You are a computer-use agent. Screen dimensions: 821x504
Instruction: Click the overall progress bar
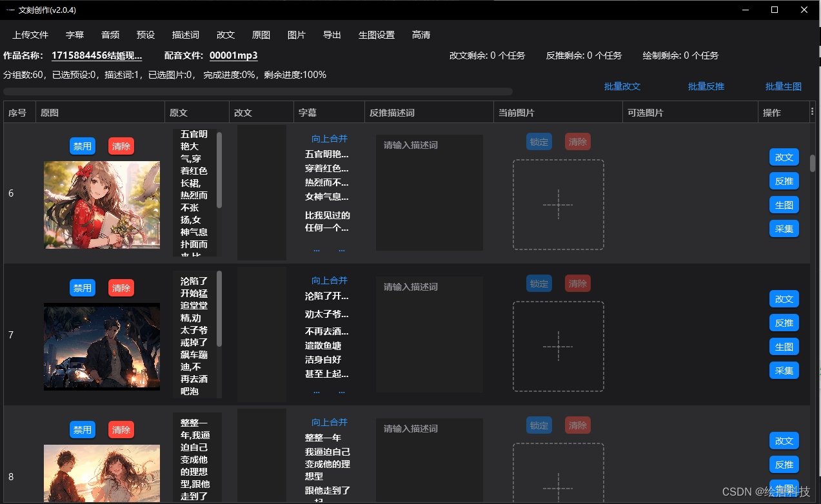[258, 92]
